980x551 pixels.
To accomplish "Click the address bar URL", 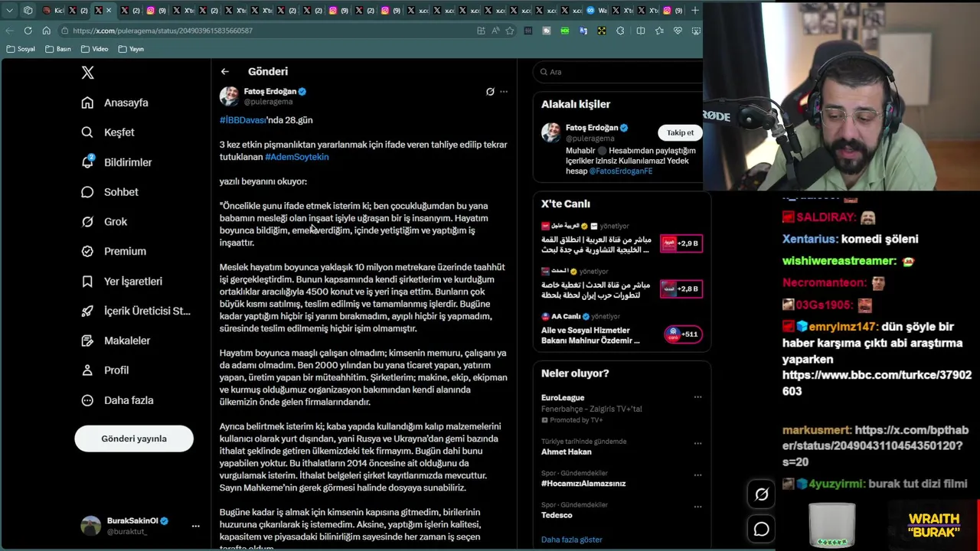I will [162, 31].
